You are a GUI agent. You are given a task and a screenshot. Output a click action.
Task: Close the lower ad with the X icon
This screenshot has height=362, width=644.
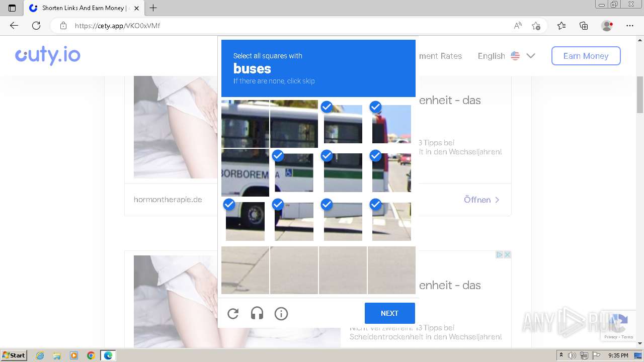[508, 255]
